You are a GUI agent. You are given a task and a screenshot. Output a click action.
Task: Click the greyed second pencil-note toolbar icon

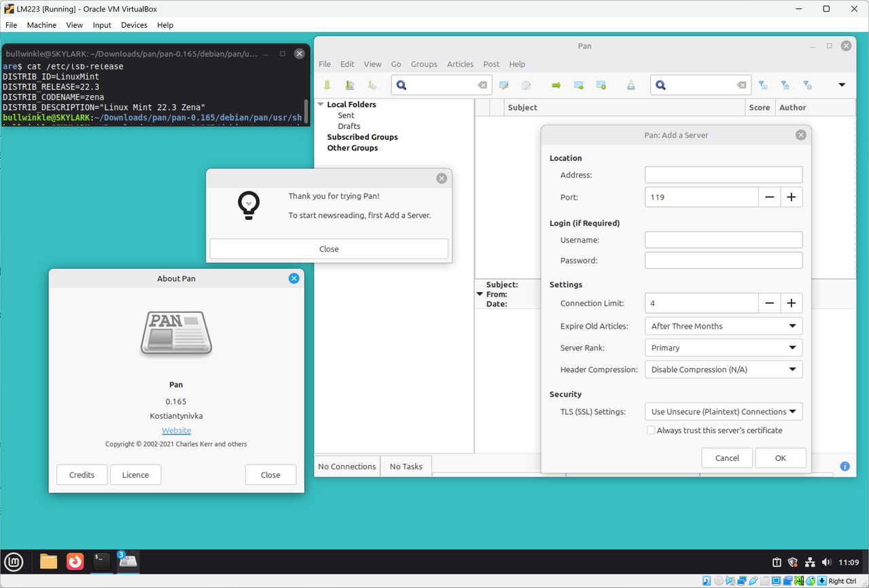tap(527, 86)
